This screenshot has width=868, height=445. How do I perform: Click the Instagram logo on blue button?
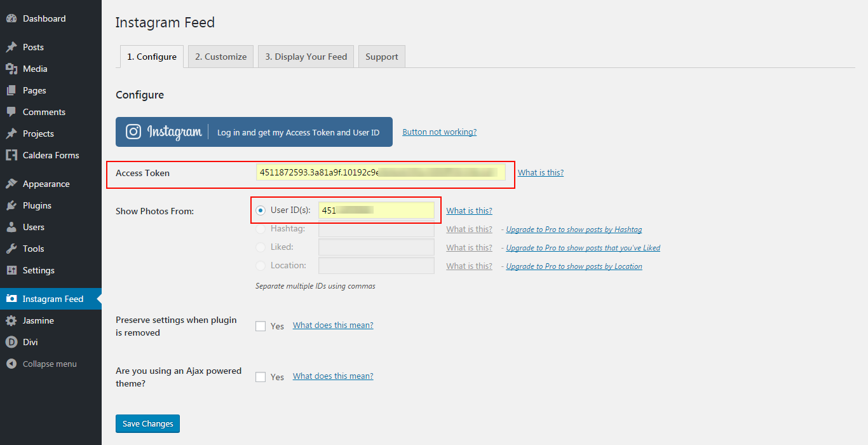pyautogui.click(x=133, y=132)
